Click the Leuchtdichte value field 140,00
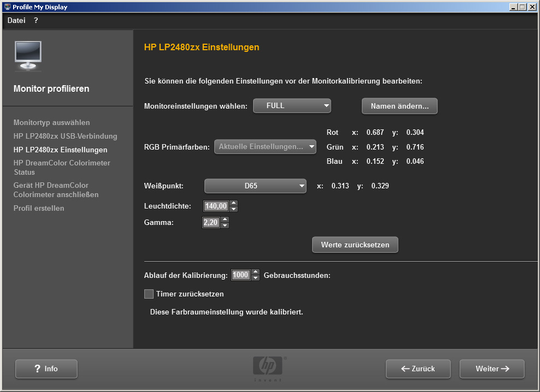540x392 pixels. [x=216, y=206]
